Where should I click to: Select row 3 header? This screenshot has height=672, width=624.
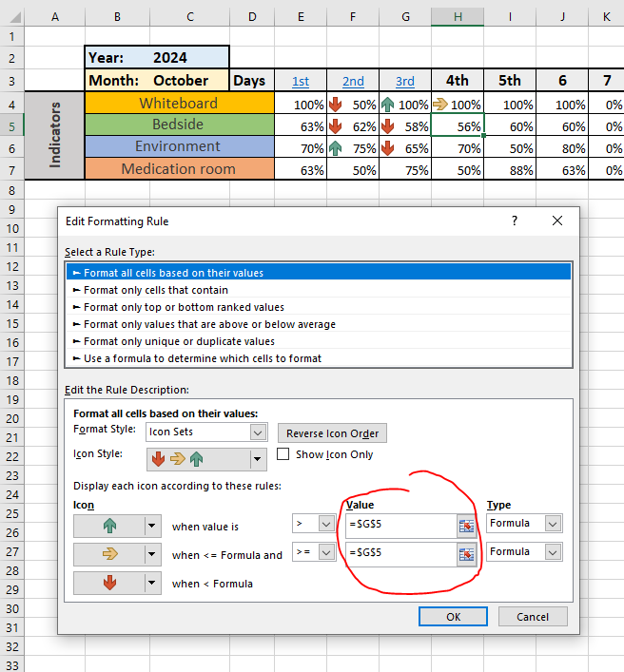[12, 81]
